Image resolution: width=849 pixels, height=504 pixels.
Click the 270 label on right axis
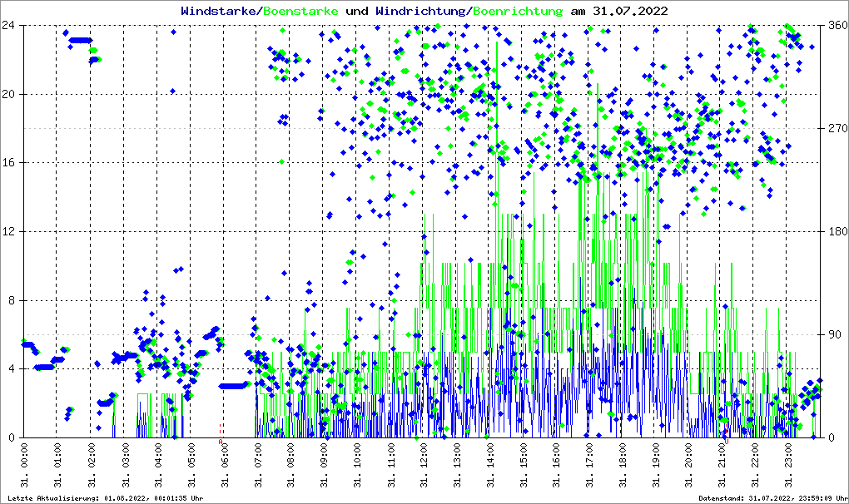click(x=837, y=129)
